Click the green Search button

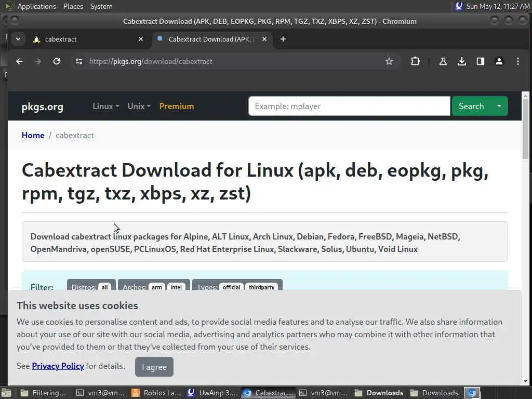coord(471,106)
